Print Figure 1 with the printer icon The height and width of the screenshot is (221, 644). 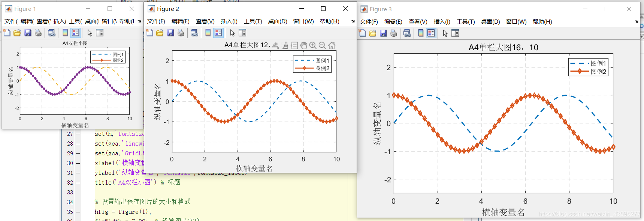tap(38, 33)
